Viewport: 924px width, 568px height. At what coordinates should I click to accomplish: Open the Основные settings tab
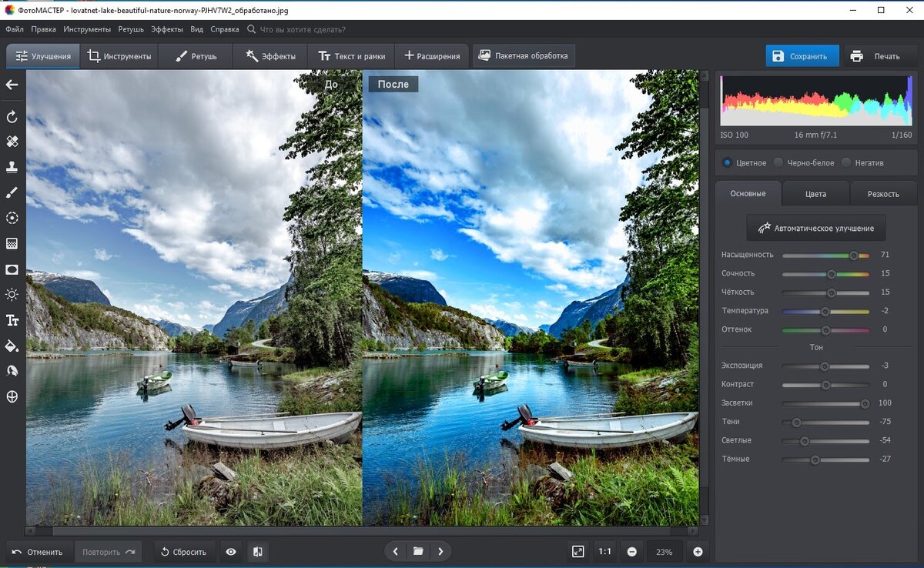748,194
